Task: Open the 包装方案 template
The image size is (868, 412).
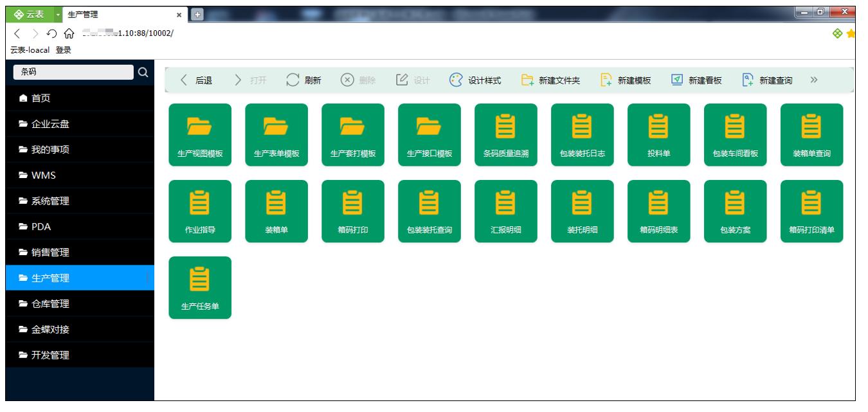Action: 736,212
